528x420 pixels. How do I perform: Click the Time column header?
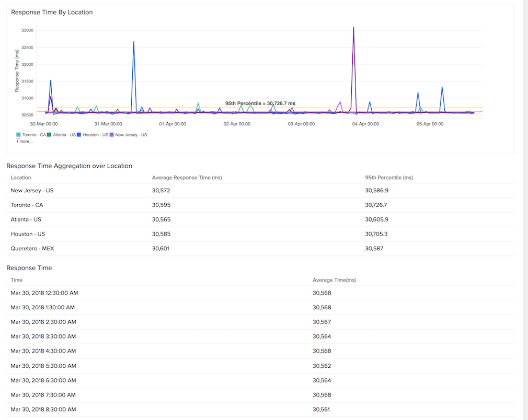[x=17, y=280]
